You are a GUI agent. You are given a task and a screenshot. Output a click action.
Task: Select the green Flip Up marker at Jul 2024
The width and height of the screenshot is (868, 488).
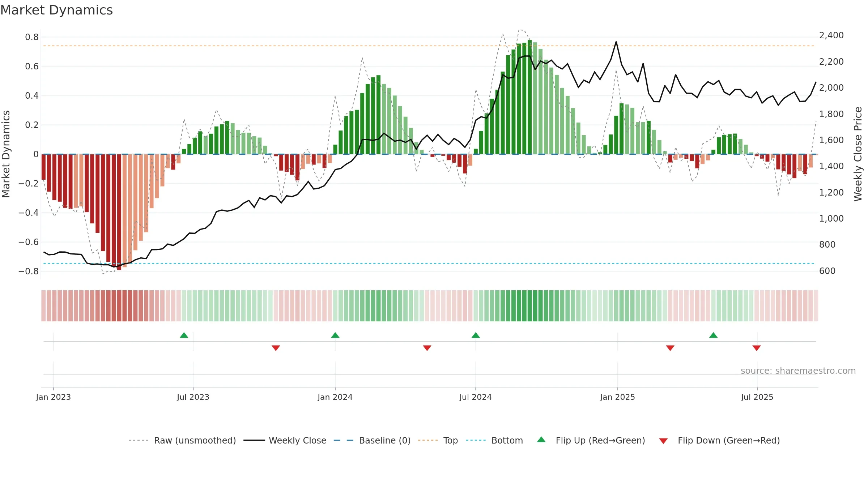476,335
